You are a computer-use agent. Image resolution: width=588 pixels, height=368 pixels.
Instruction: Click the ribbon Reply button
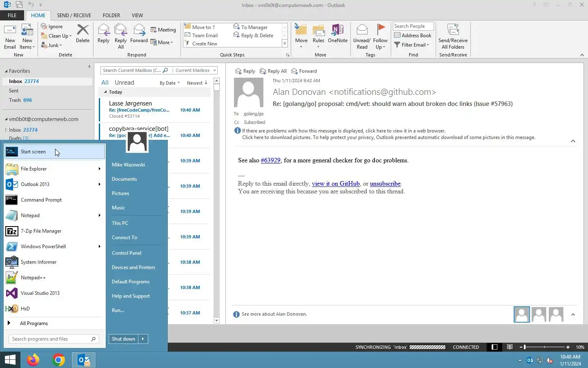[x=103, y=34]
